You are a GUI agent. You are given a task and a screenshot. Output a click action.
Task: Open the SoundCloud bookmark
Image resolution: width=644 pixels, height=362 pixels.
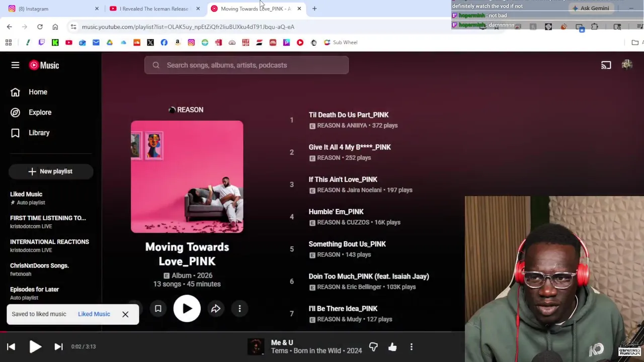point(137,42)
